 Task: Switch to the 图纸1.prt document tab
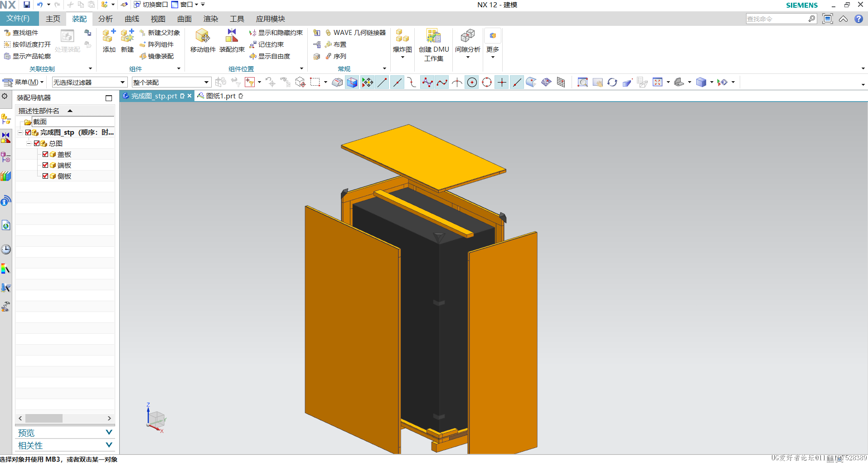click(x=220, y=96)
